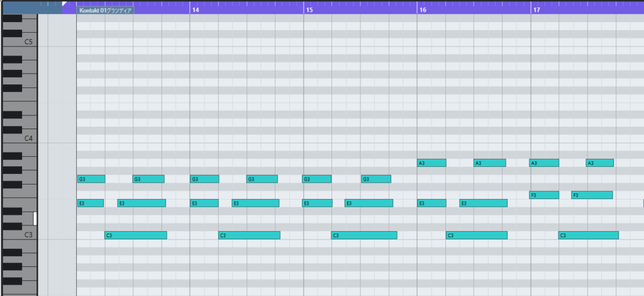644x296 pixels.
Task: Select the long C3 note in bar 15
Action: click(364, 236)
